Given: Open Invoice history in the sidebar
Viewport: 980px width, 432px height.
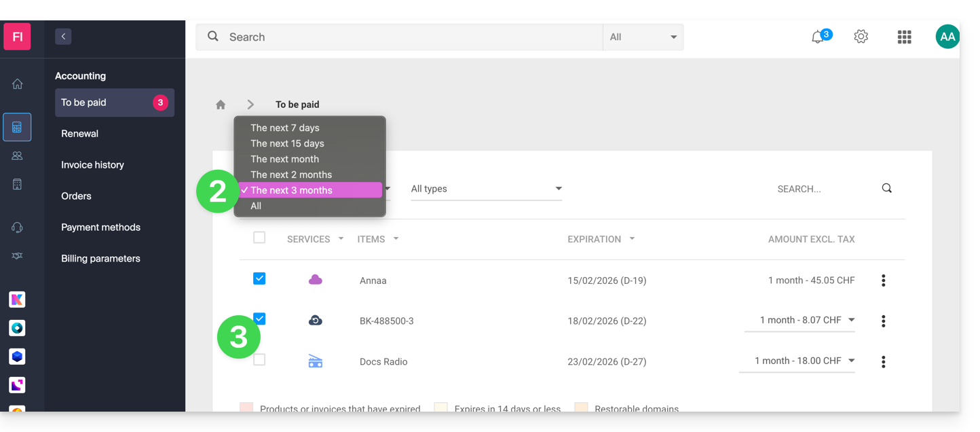Looking at the screenshot, I should coord(92,165).
